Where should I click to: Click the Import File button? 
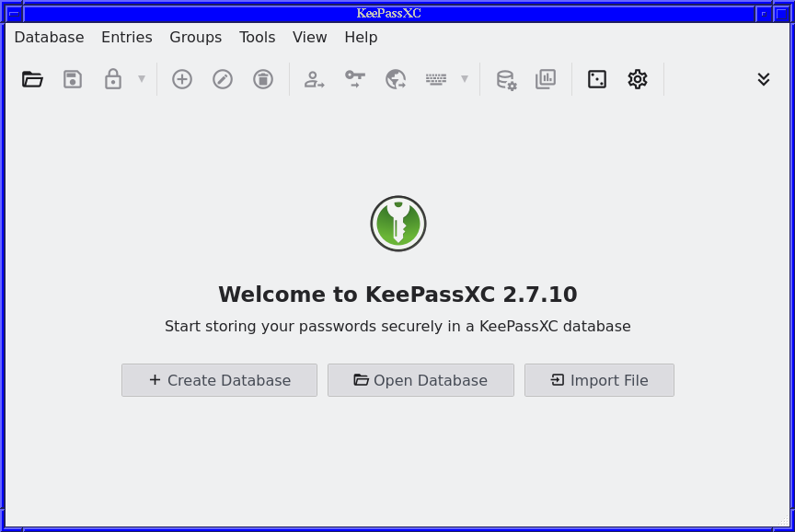(x=599, y=380)
